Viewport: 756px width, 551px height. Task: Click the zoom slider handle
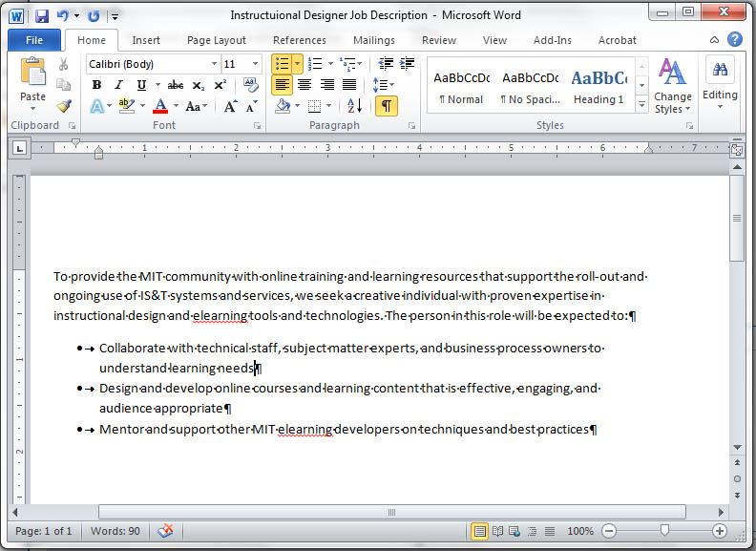coord(664,531)
